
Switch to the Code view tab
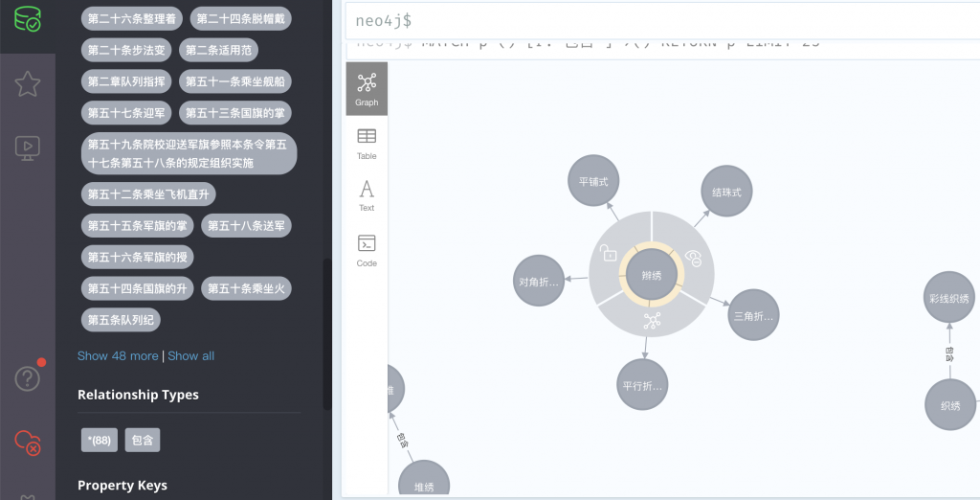coord(367,250)
